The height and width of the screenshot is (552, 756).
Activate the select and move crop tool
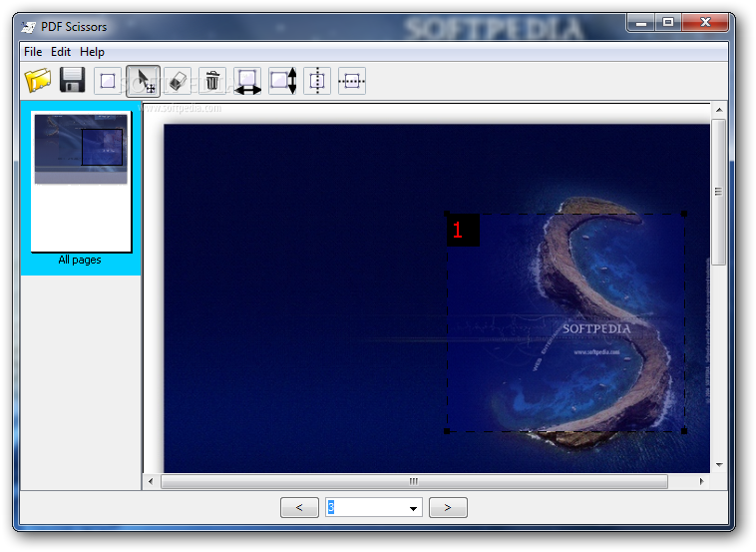[144, 81]
